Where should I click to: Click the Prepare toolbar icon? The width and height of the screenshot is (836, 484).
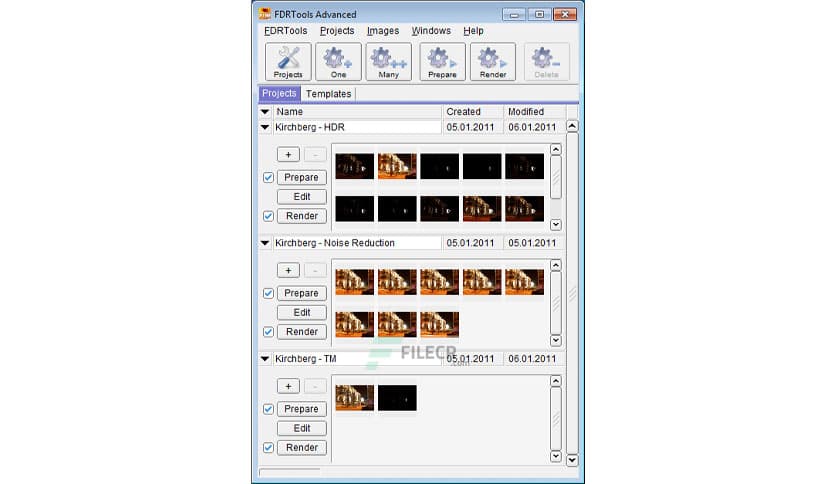[x=442, y=62]
